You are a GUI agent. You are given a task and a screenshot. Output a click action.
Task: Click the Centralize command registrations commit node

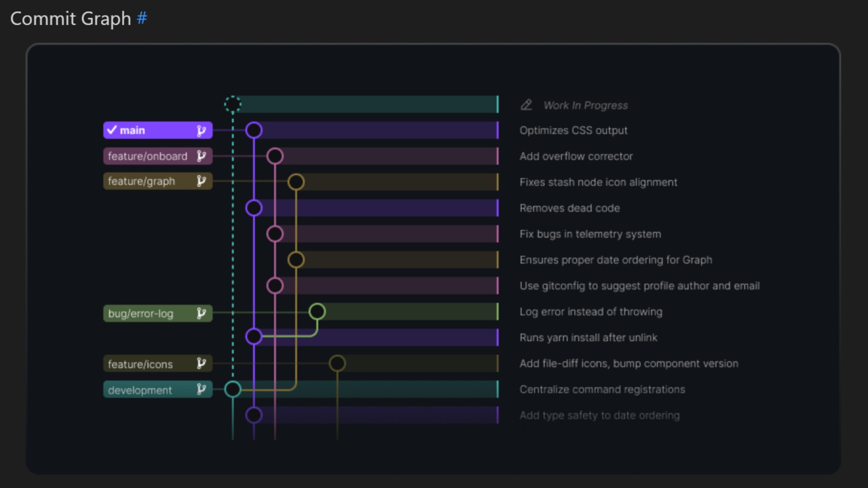coord(232,389)
